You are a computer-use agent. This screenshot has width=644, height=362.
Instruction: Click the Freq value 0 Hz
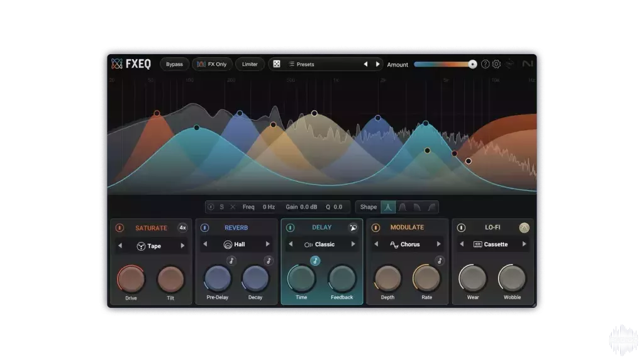(269, 207)
